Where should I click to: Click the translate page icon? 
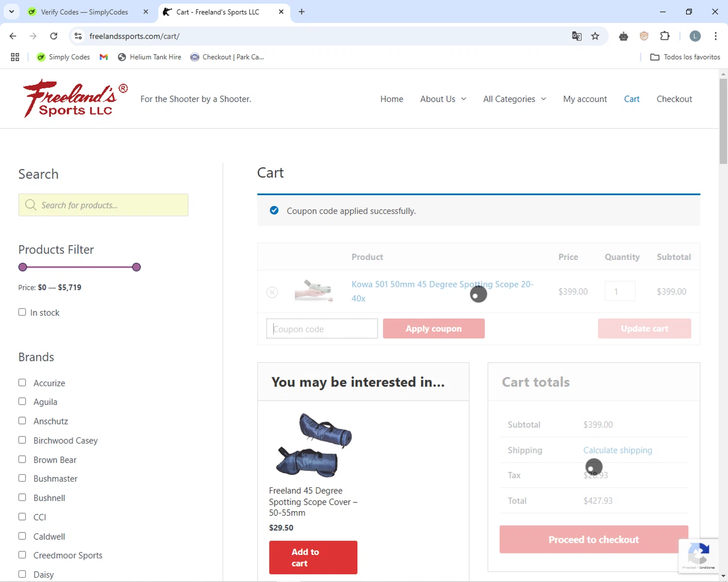(577, 36)
